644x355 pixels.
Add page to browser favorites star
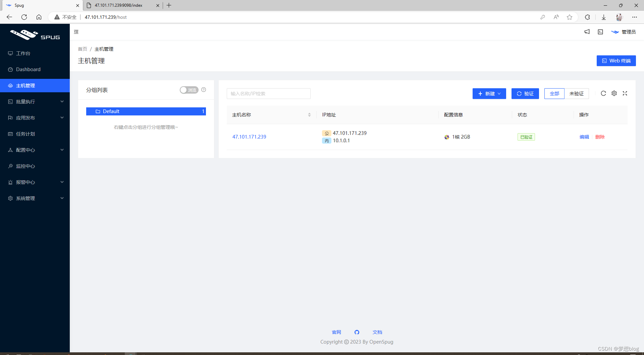(570, 17)
